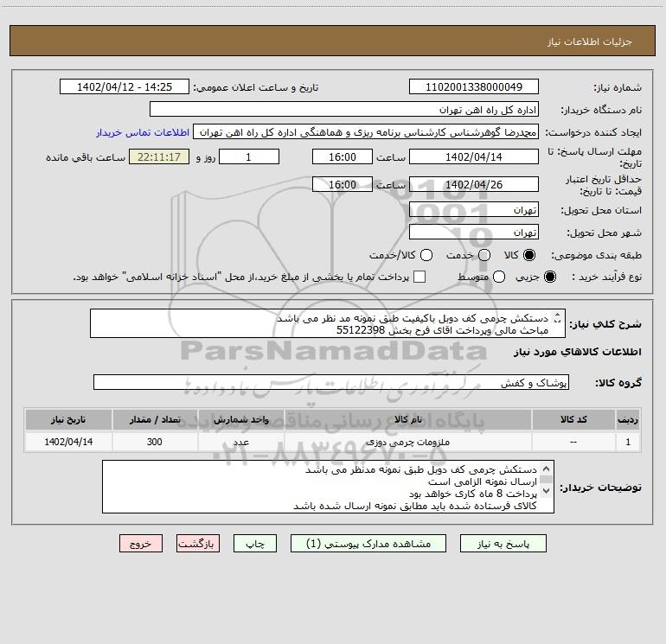Click the توضیحات خریدار text area
Image resolution: width=666 pixels, height=644 pixels.
coord(329,487)
